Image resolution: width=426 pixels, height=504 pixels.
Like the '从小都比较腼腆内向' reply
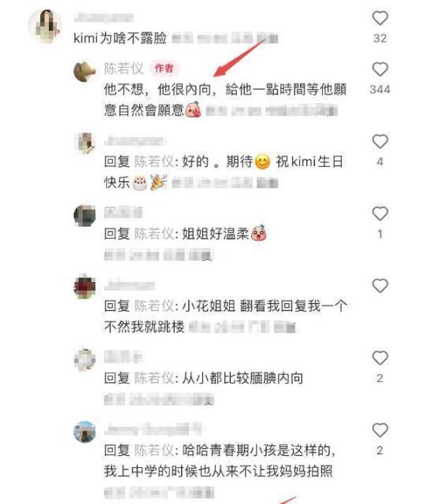pos(380,358)
